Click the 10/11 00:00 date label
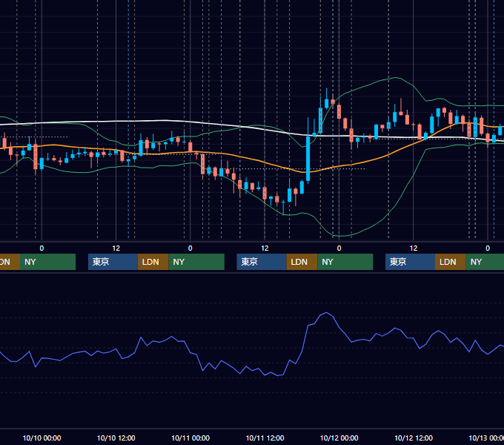Viewport: 504px width, 445px height. tap(190, 438)
